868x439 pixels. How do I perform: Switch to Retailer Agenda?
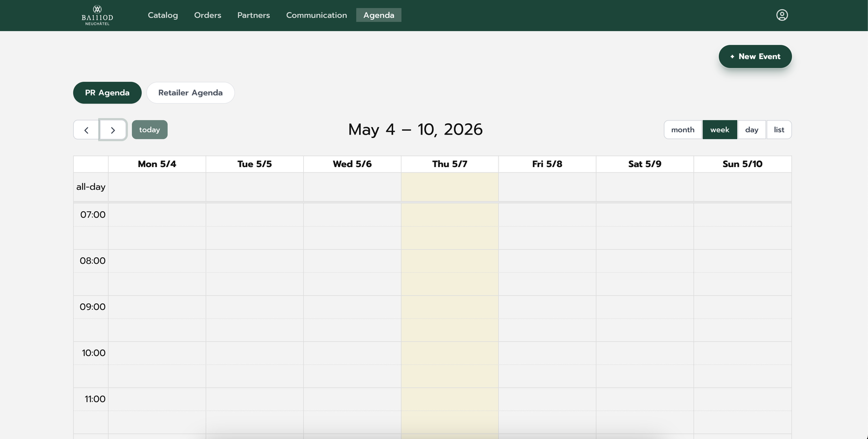[190, 93]
